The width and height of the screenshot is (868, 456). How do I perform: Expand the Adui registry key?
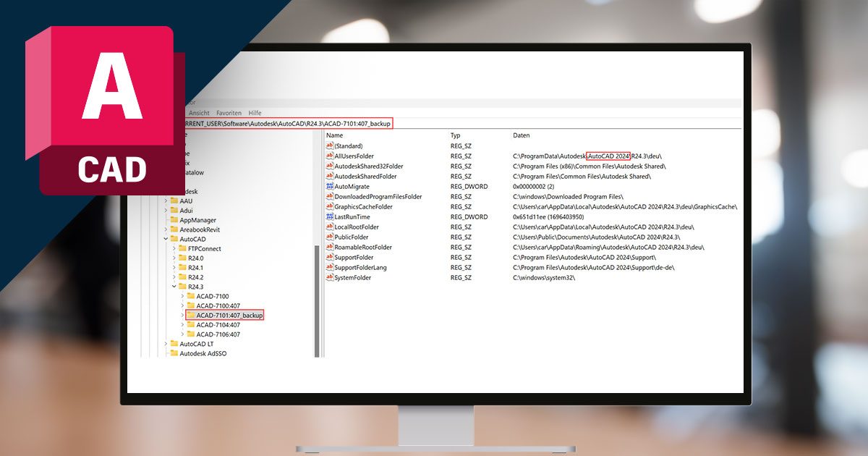tap(165, 211)
